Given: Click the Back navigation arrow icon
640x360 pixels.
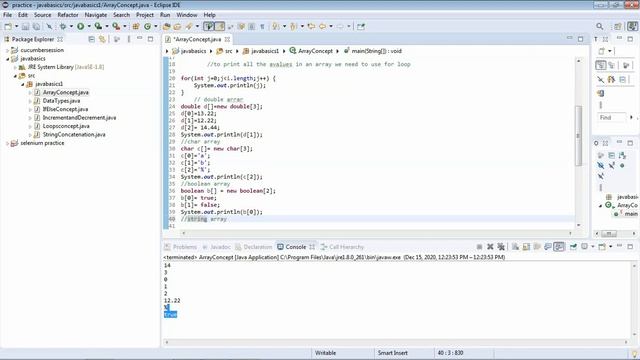Looking at the screenshot, I should coord(322,27).
